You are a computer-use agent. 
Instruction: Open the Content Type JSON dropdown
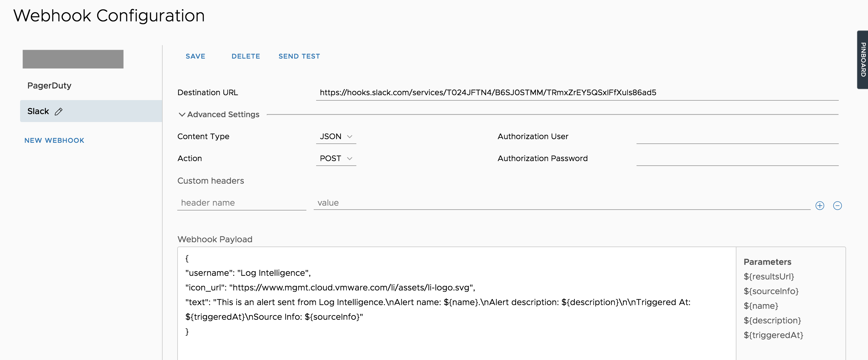tap(336, 136)
